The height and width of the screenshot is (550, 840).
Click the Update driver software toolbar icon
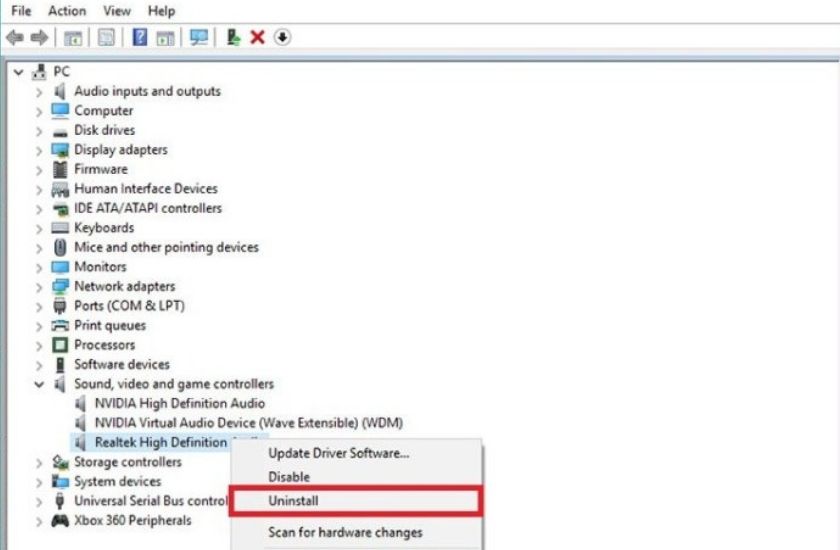click(x=233, y=37)
